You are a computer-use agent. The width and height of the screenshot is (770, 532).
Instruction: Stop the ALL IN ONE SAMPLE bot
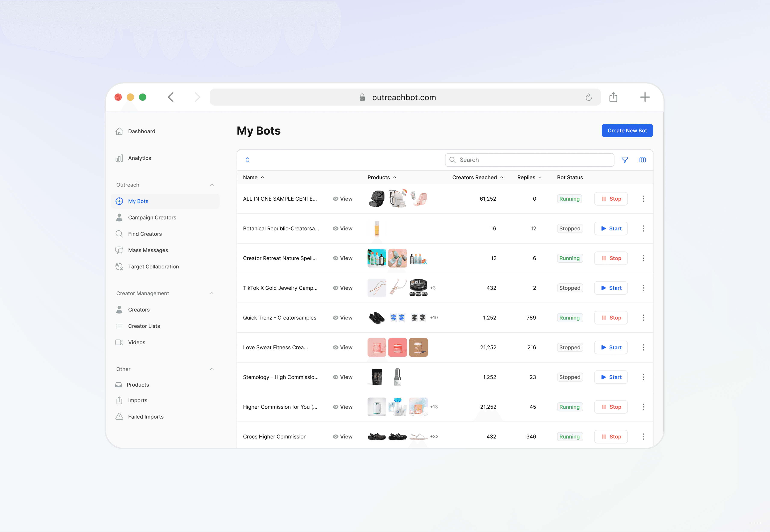611,199
